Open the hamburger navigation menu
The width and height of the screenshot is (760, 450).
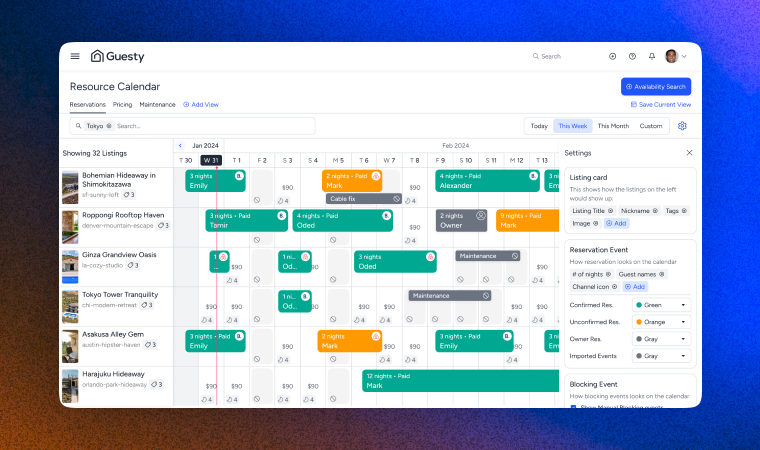(x=75, y=56)
